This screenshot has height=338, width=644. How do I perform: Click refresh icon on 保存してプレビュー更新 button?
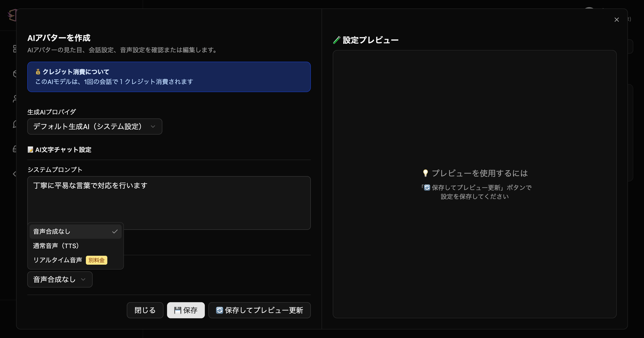tap(219, 310)
